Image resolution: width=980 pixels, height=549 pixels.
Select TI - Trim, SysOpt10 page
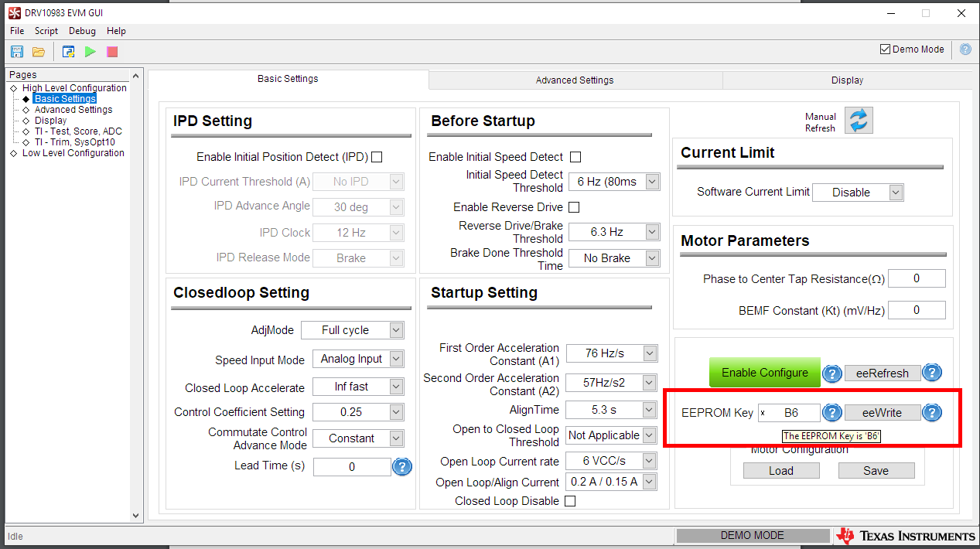pos(75,142)
